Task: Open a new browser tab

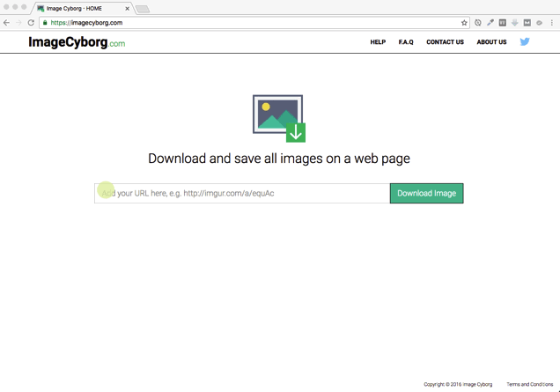Action: [143, 9]
